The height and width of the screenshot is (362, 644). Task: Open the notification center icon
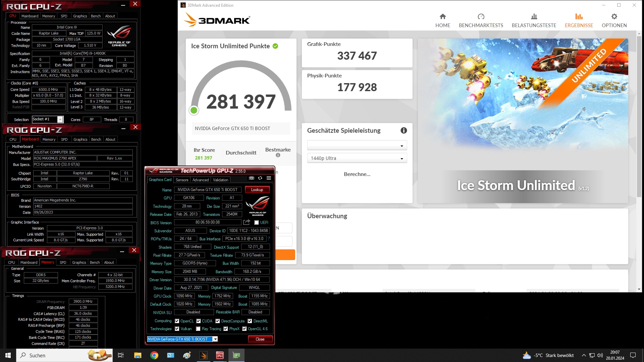[633, 355]
